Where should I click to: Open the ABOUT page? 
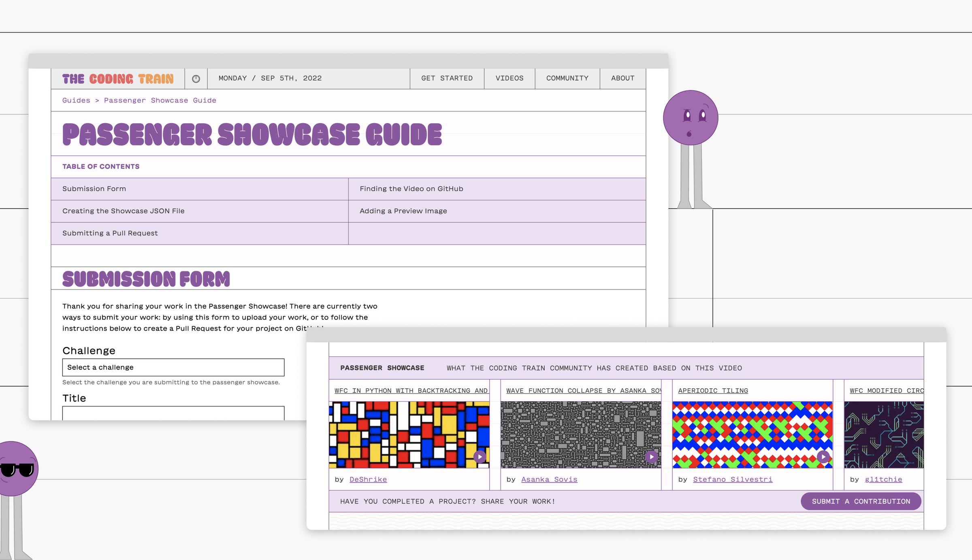coord(622,78)
